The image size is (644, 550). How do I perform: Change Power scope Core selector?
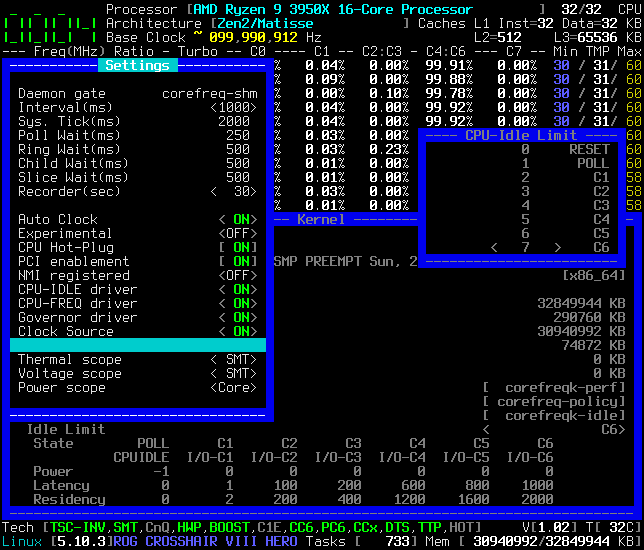click(x=234, y=387)
